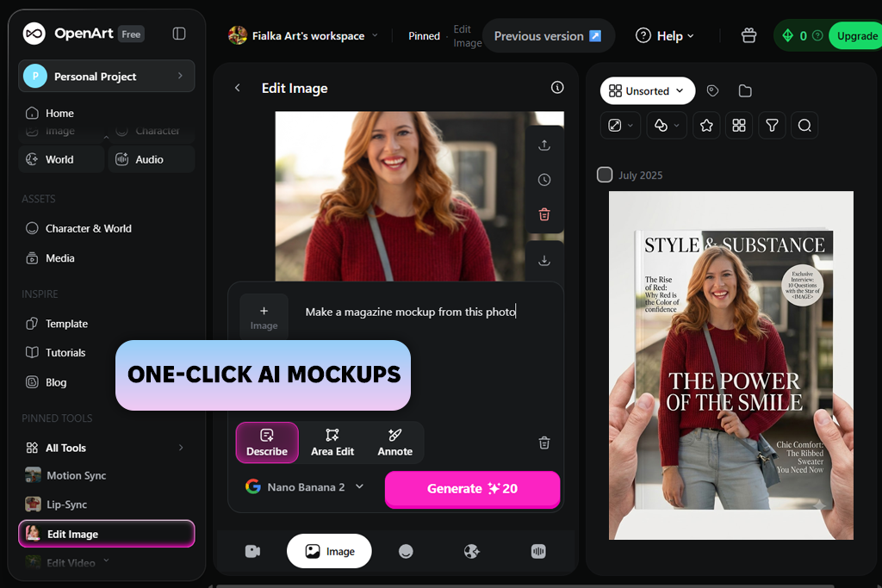Screen dimensions: 882x588
Task: Activate the Describe mode toggle
Action: point(267,443)
